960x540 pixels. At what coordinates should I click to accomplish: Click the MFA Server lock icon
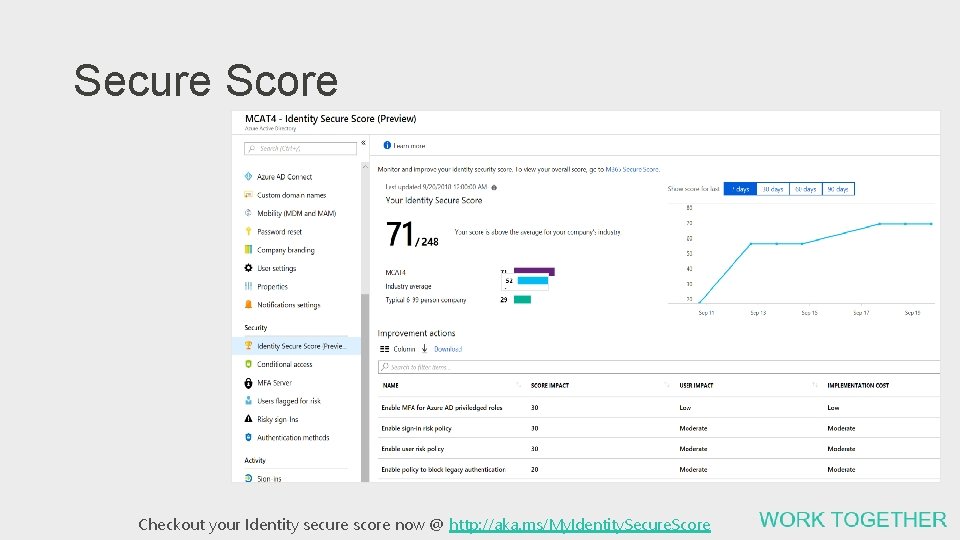(x=248, y=383)
